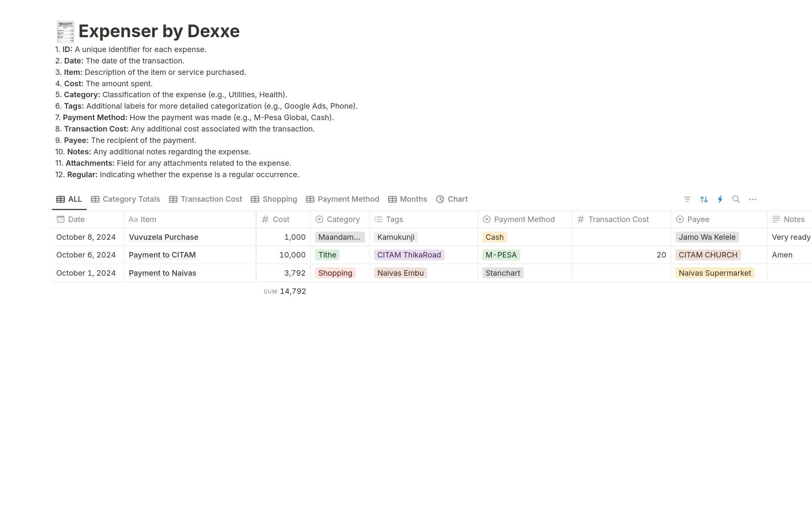
Task: Click the pie chart icon beside Chart view
Action: (x=440, y=199)
